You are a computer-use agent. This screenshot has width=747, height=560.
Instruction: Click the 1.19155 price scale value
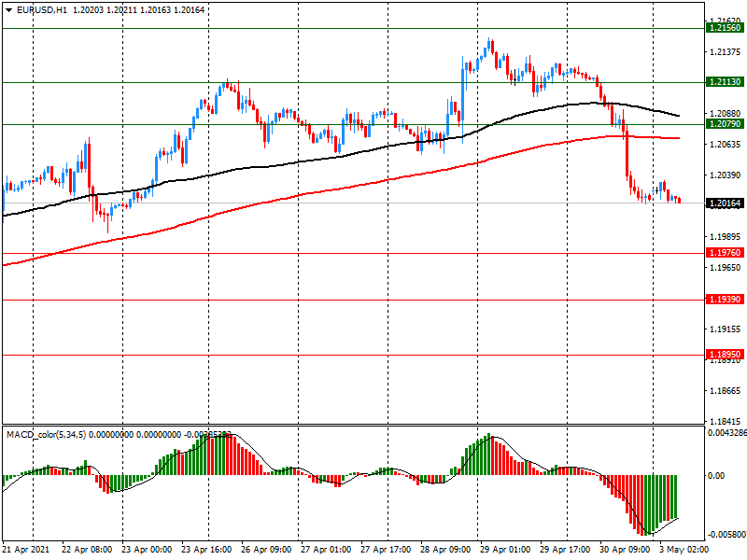pos(726,329)
